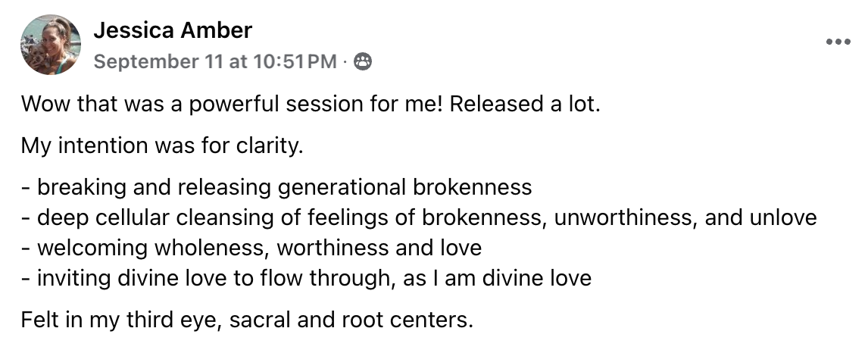Click the "Felt in my third eye" sentence
The image size is (868, 350).
click(x=247, y=319)
